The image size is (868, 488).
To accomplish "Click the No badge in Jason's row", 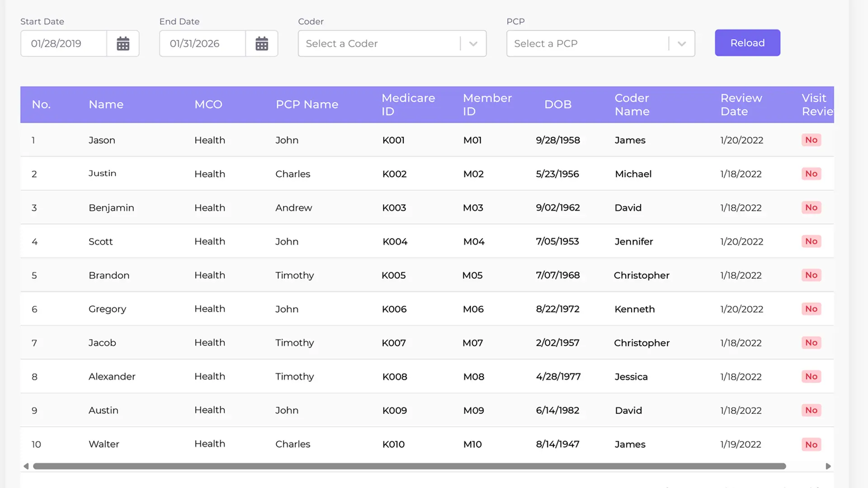I will pyautogui.click(x=811, y=140).
